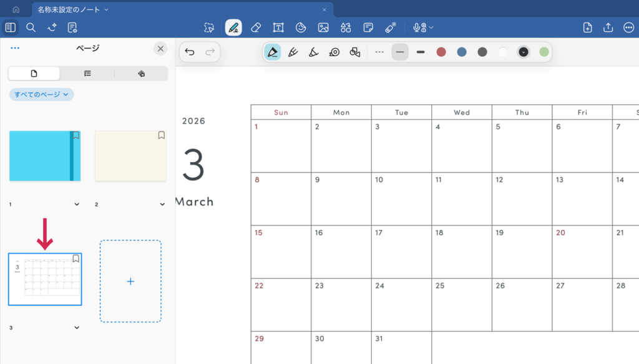Open the Image insert tool
The image size is (639, 364).
(323, 27)
